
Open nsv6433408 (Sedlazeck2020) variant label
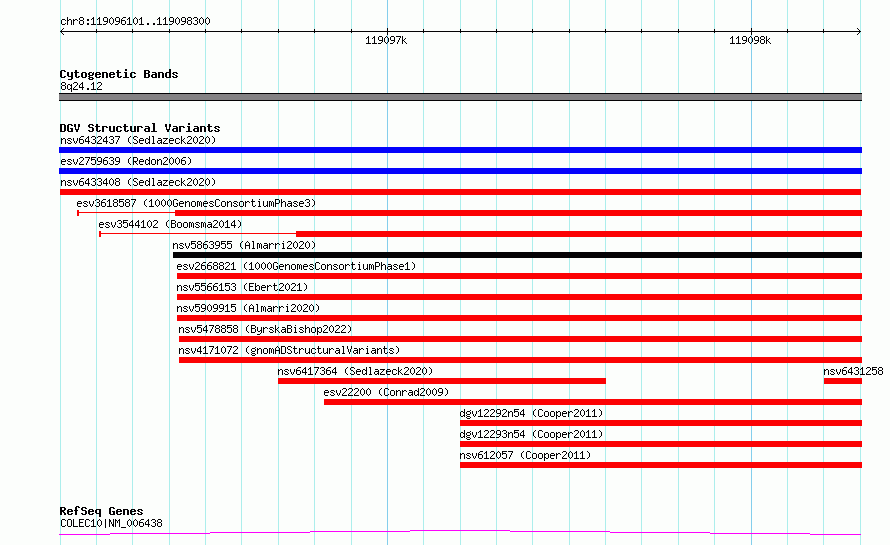(138, 182)
